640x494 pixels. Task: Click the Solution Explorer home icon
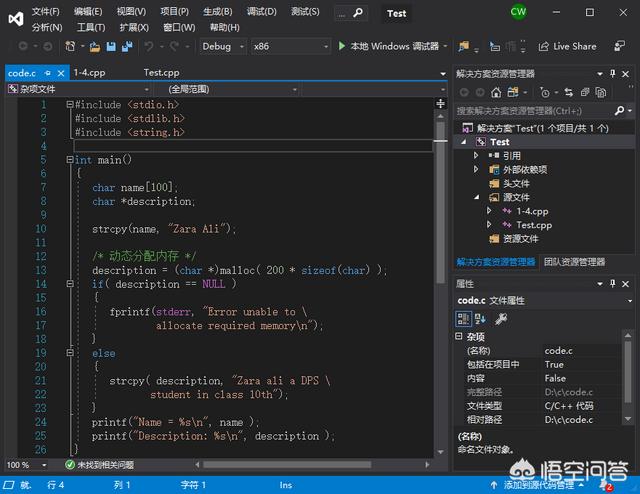496,93
